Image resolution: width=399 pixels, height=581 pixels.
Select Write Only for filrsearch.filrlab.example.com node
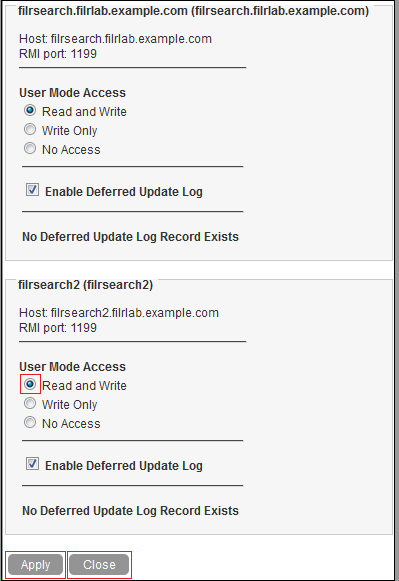pos(30,129)
